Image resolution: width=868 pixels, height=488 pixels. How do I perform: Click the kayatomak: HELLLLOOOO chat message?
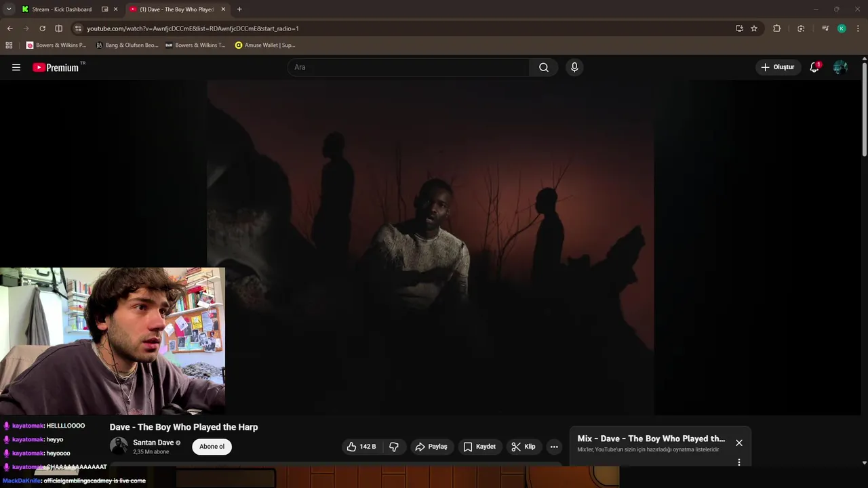pos(45,426)
